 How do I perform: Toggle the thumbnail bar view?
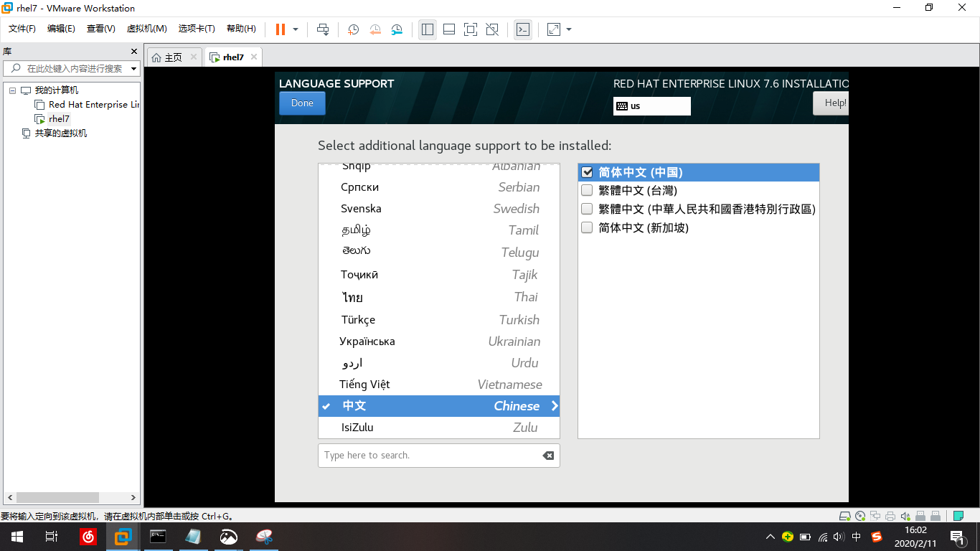point(449,29)
